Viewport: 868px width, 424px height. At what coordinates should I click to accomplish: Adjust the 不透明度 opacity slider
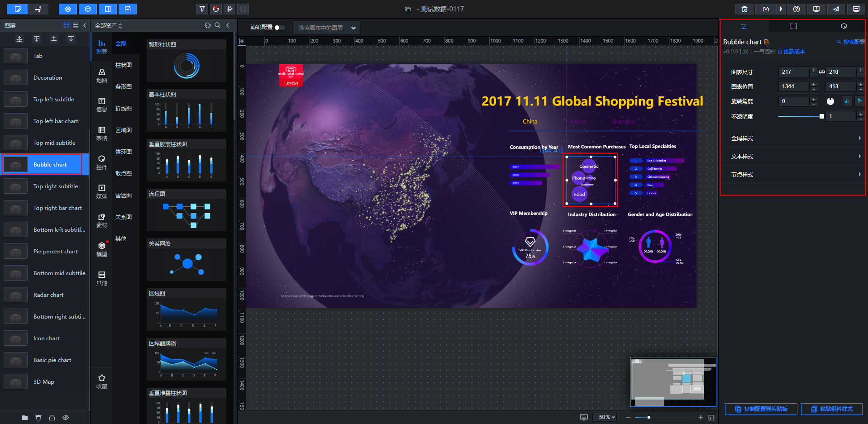[x=800, y=116]
